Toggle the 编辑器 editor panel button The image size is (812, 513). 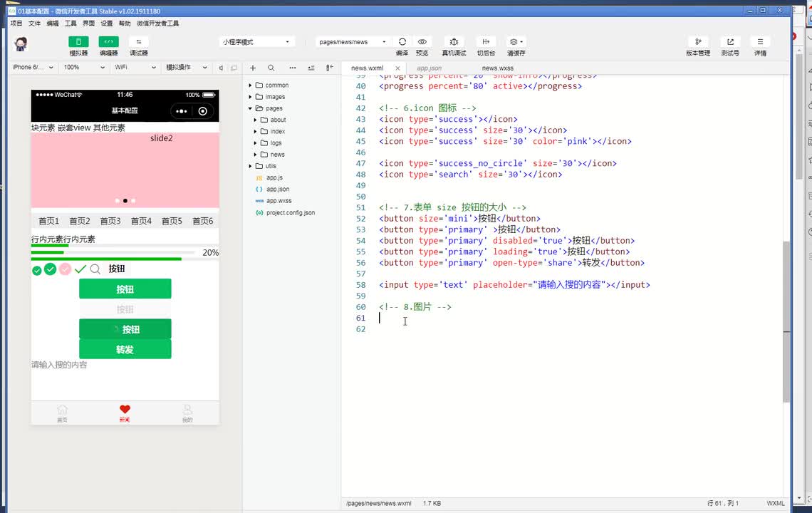coord(108,42)
